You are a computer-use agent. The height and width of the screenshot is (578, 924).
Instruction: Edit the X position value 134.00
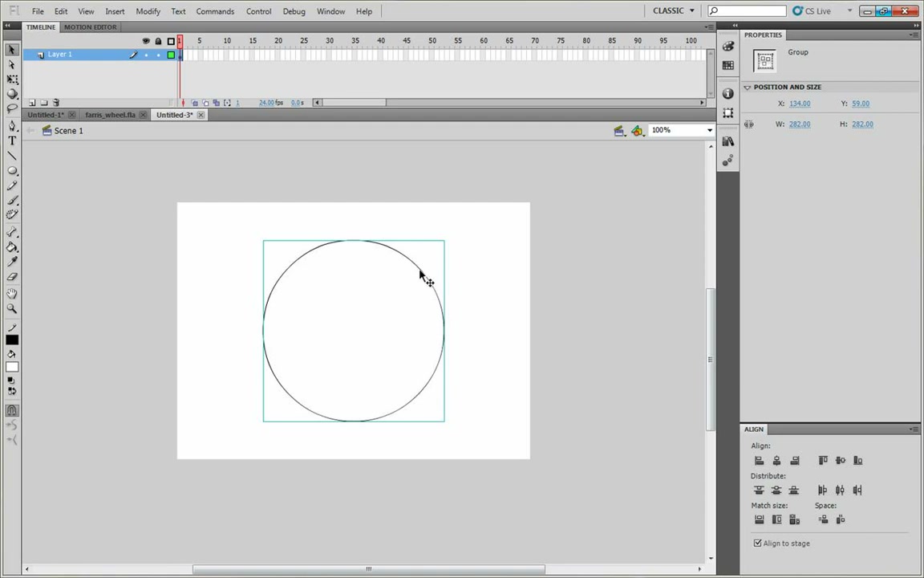[x=800, y=104]
